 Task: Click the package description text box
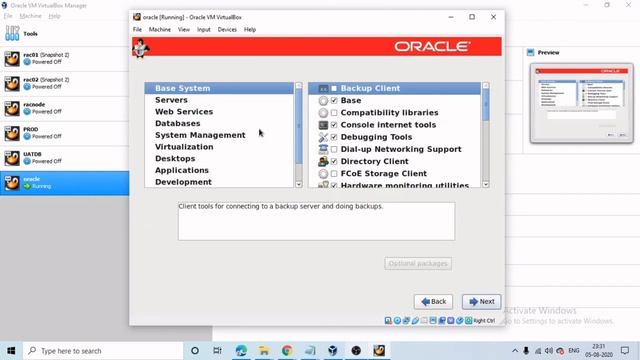pyautogui.click(x=316, y=221)
